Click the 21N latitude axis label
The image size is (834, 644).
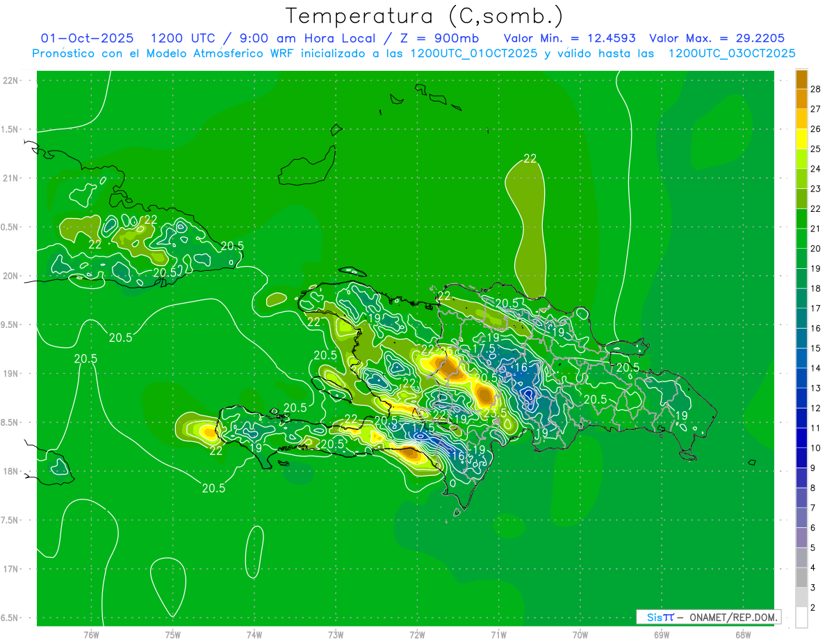10,178
